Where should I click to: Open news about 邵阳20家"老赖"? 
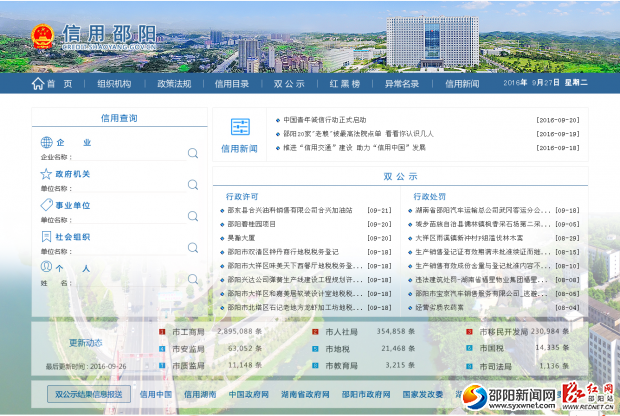(x=358, y=134)
